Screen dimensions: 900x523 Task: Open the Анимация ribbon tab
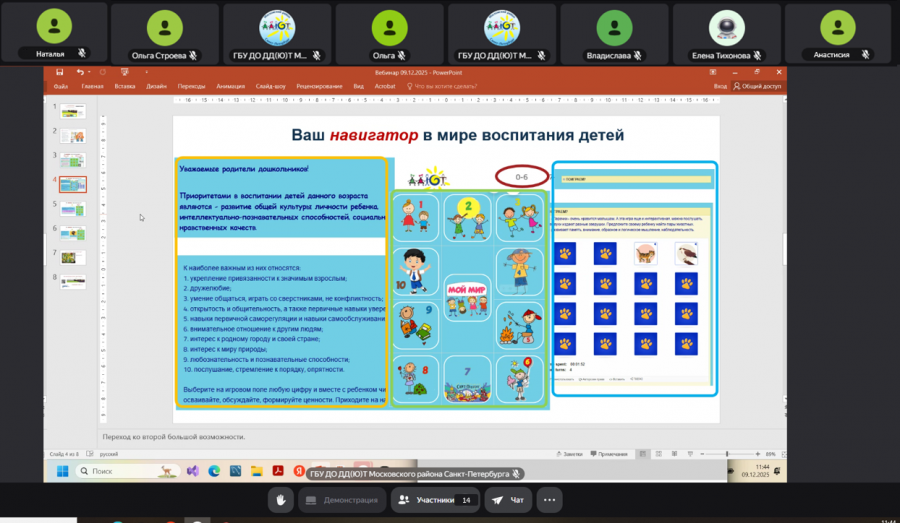coord(230,87)
